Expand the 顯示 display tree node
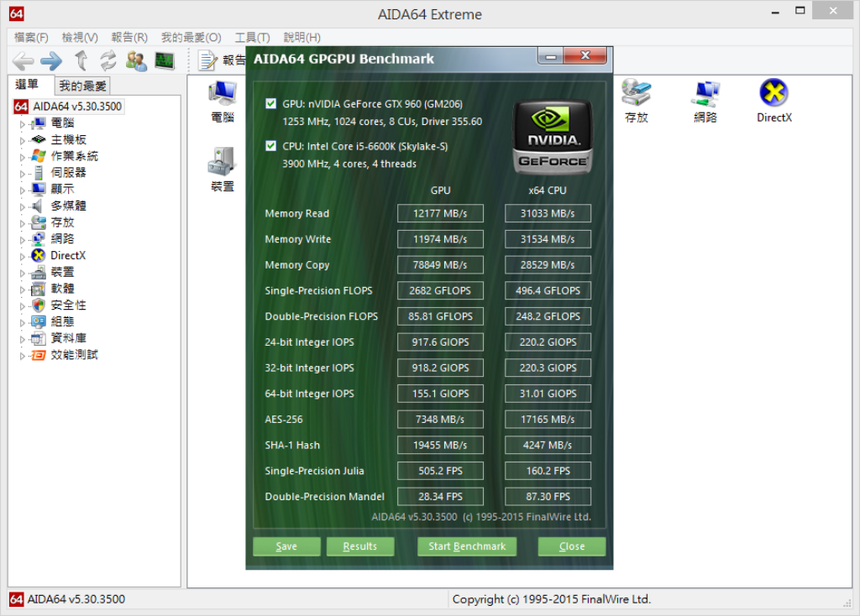Screen dimensions: 860x616 [23, 191]
